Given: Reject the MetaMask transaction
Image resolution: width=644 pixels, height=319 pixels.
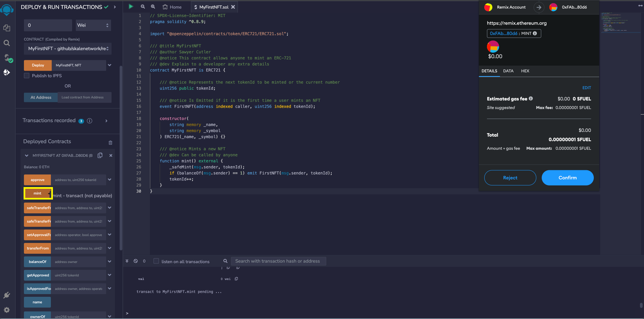Looking at the screenshot, I should click(510, 178).
